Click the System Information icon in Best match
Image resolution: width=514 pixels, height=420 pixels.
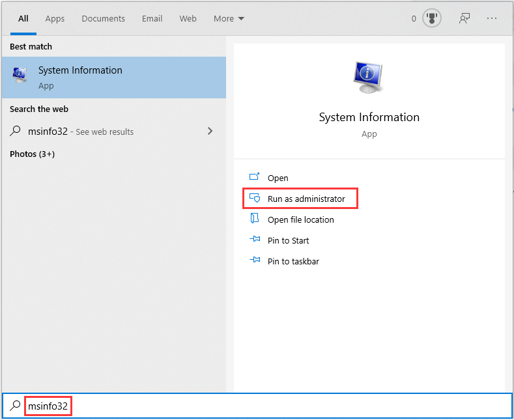pyautogui.click(x=20, y=76)
